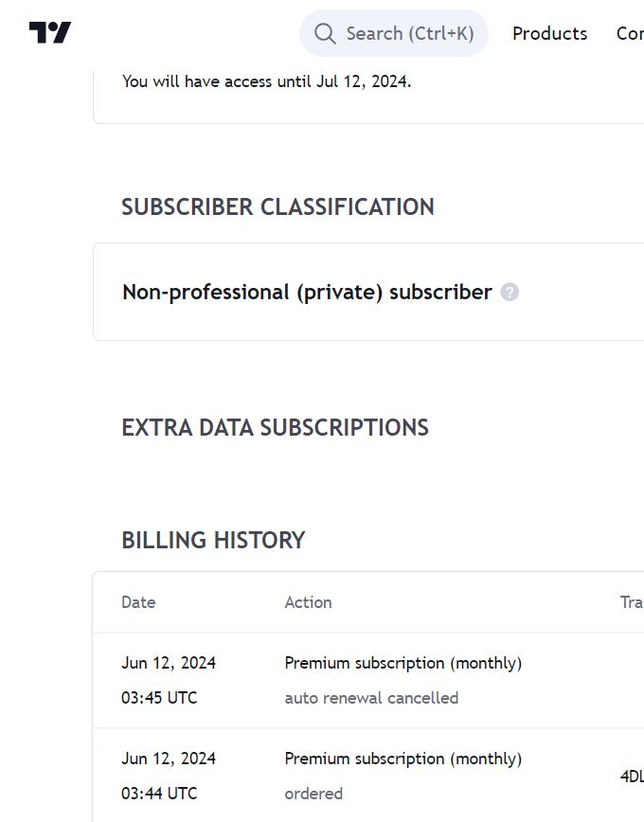644x822 pixels.
Task: Click the Subscriber Classification heading
Action: coord(277,207)
